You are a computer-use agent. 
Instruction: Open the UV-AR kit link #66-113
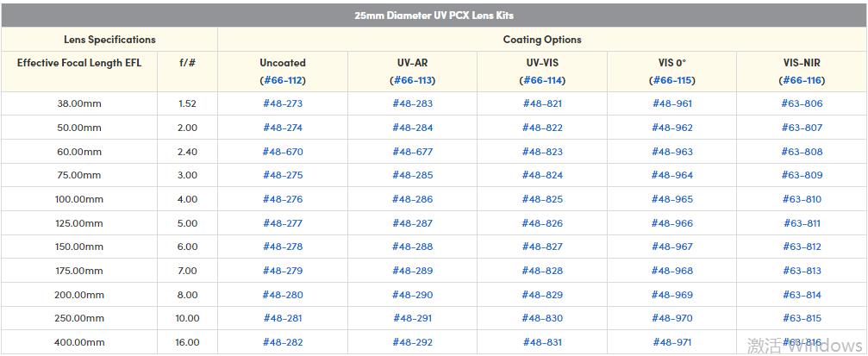(412, 80)
